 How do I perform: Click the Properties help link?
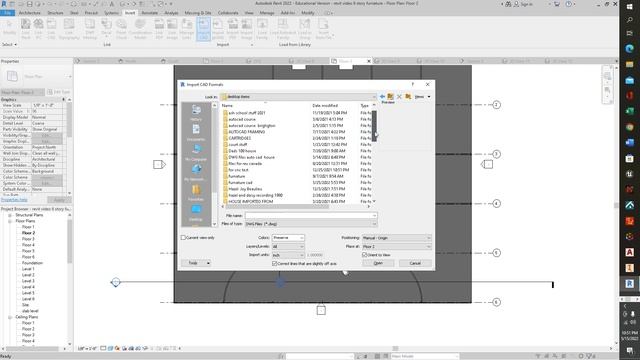coord(14,200)
